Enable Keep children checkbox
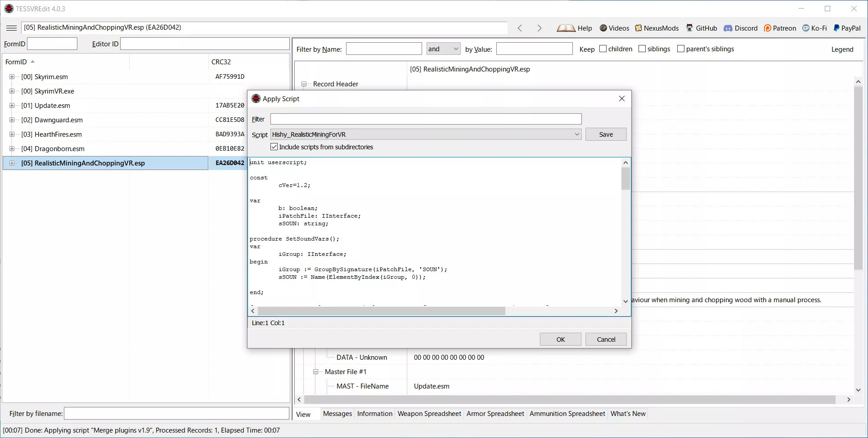 pos(603,49)
